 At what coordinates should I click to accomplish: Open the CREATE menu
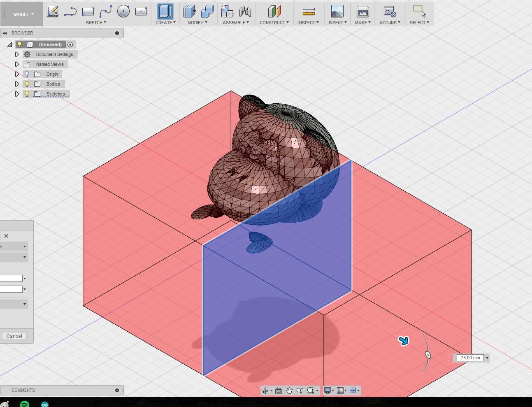click(x=165, y=23)
